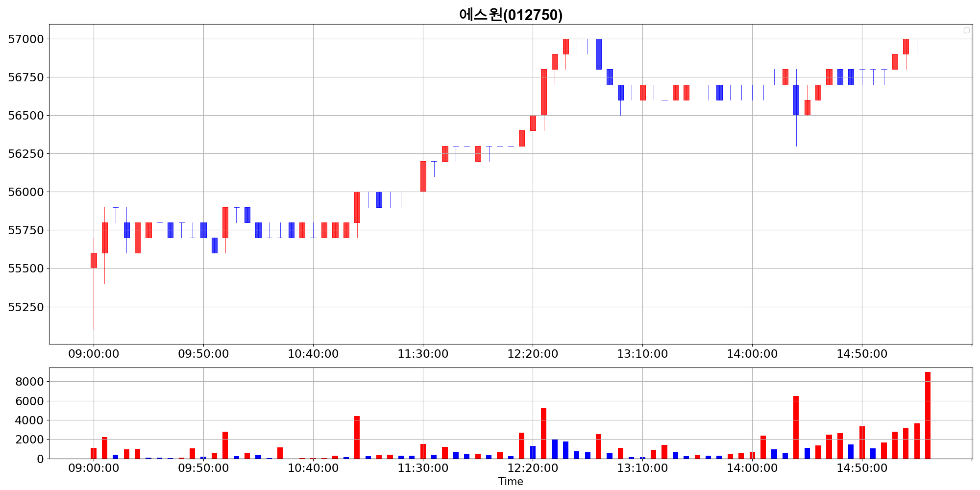
Task: Click the tallest red volume bar near 9000
Action: pos(928,416)
